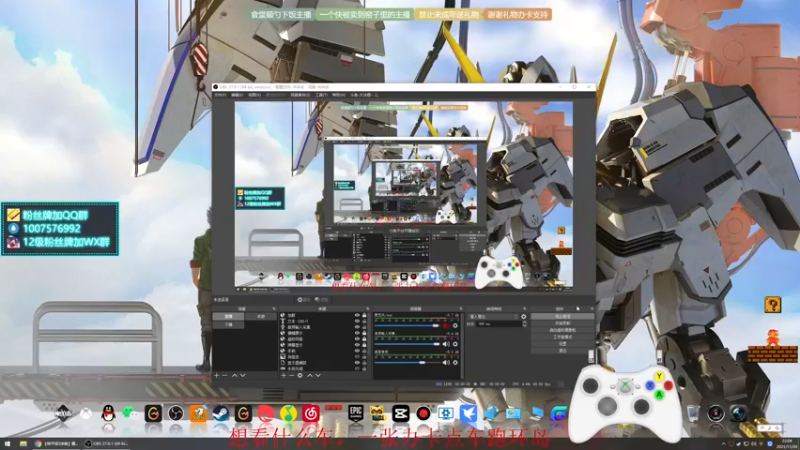Adjust the 音频输入采集 volume slider
The image size is (800, 450).
[x=407, y=344]
